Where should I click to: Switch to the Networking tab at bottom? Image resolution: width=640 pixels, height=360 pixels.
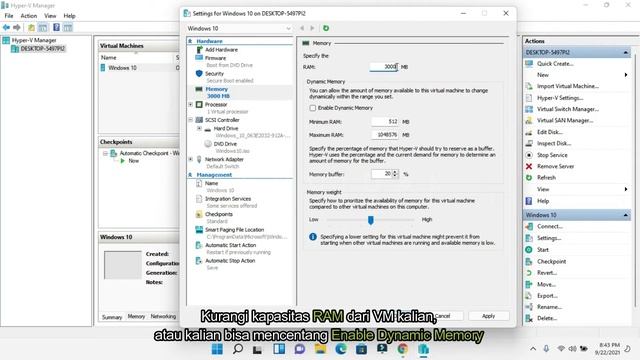click(x=163, y=316)
